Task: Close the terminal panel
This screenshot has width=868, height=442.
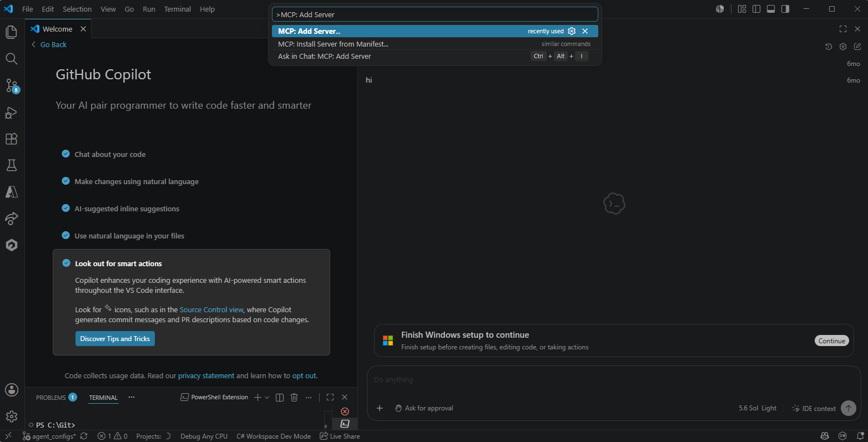Action: point(345,397)
